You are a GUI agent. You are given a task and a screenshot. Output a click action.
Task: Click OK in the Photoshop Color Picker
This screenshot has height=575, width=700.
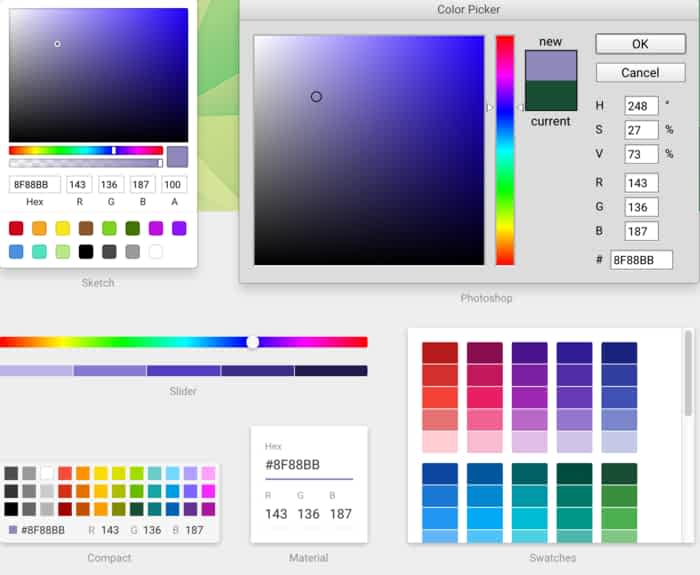(640, 44)
